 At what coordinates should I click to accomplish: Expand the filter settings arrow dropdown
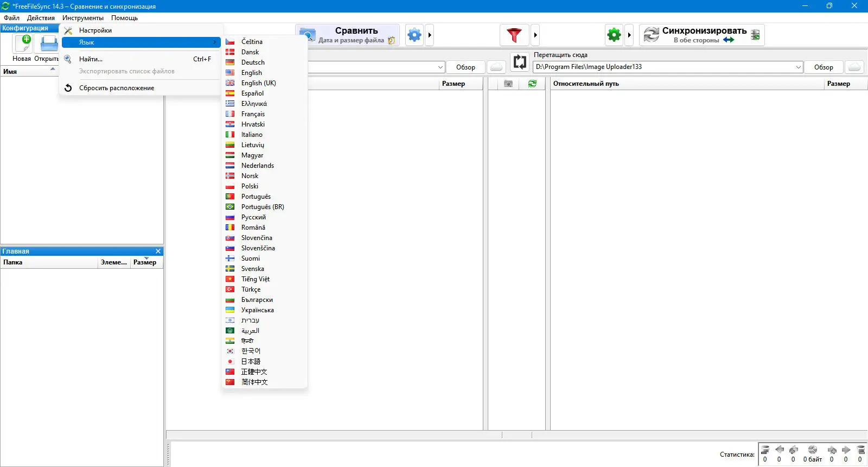[x=535, y=35]
